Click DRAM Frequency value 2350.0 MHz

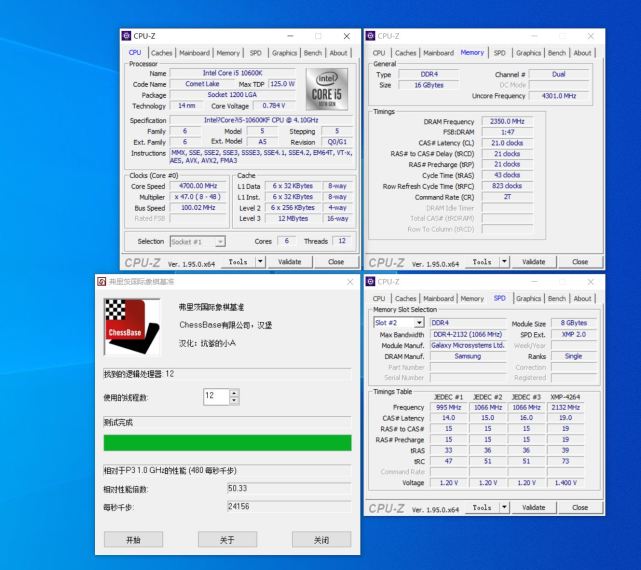(507, 121)
